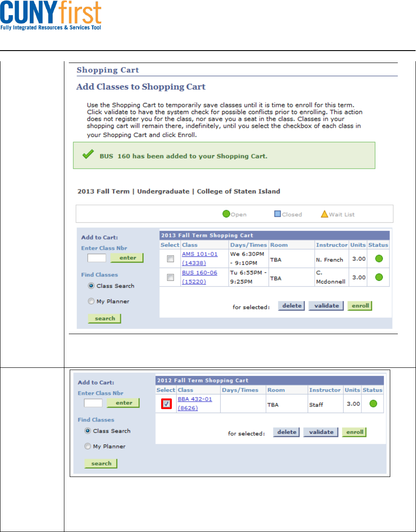Click instructor 'N. French' cell

coord(332,259)
